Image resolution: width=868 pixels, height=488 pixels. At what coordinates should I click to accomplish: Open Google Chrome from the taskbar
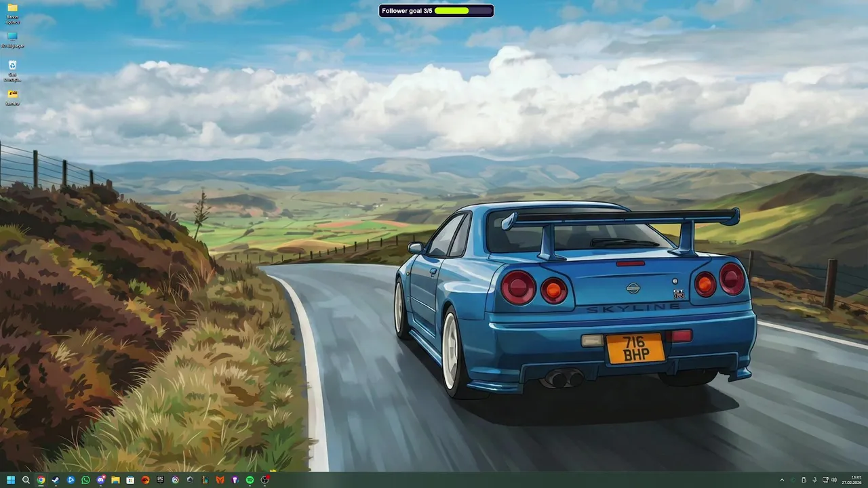tap(41, 480)
